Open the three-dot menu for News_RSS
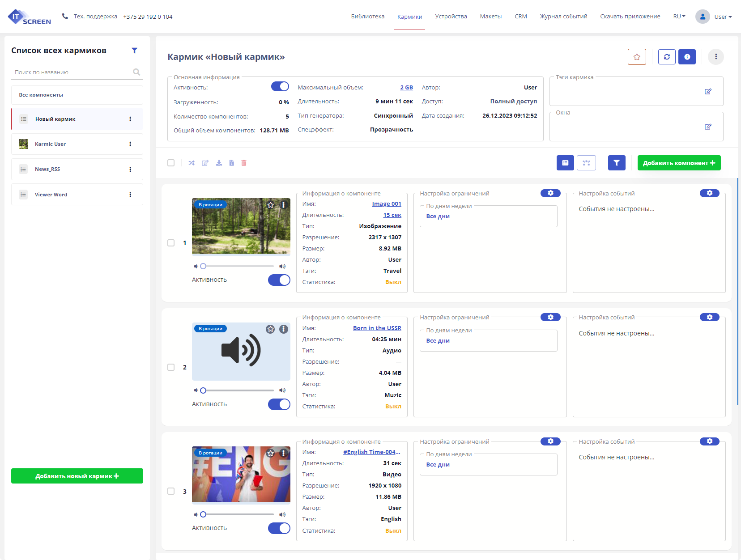 pos(130,170)
